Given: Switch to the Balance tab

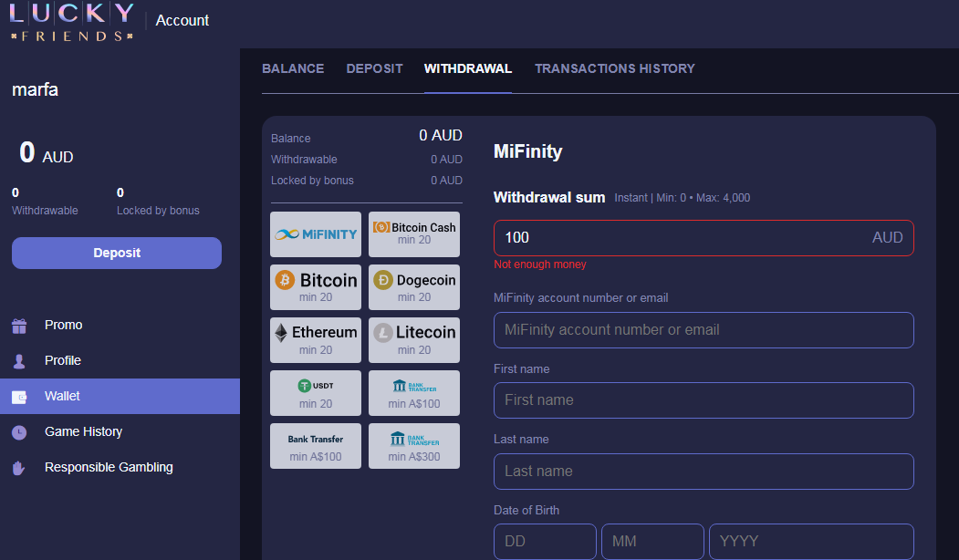Looking at the screenshot, I should pos(293,69).
